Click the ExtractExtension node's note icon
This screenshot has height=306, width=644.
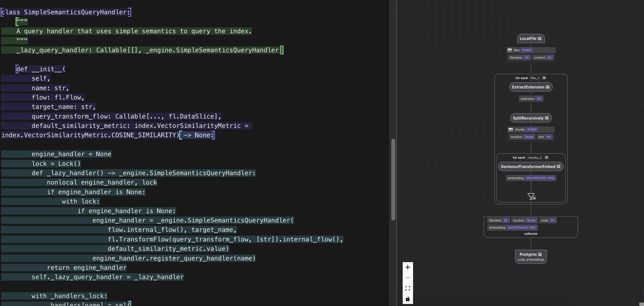(x=548, y=87)
